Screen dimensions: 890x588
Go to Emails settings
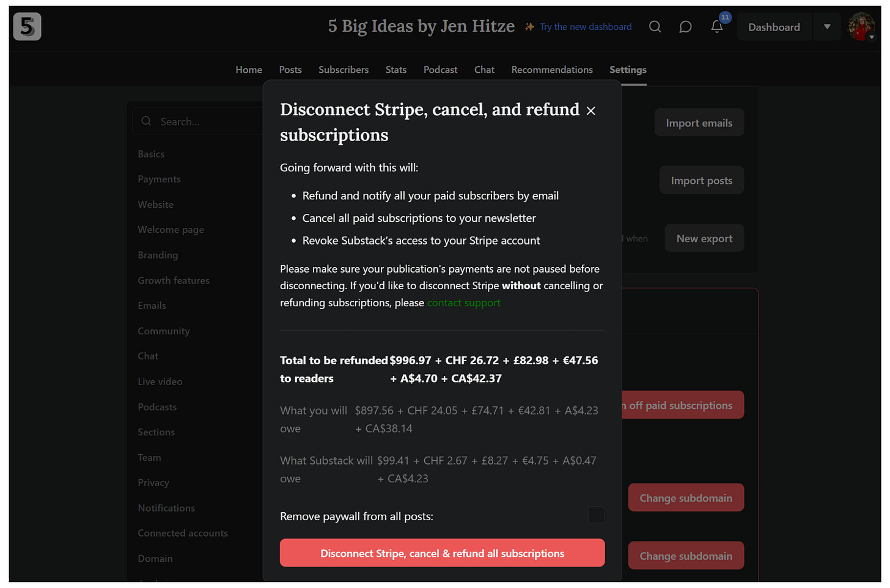click(x=152, y=306)
